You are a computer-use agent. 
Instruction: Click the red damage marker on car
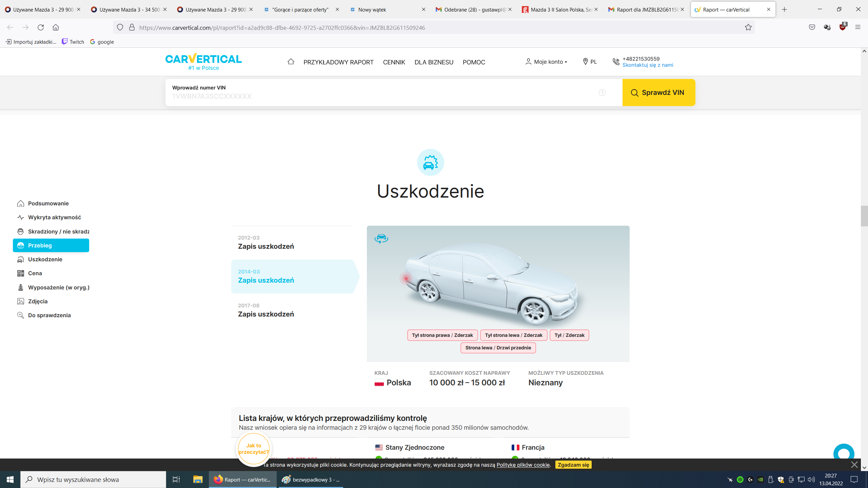406,279
